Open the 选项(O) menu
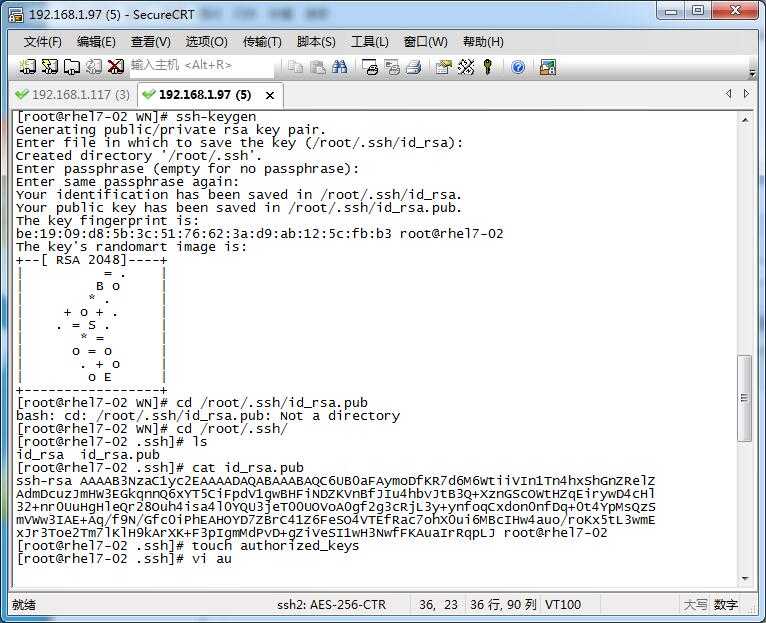The width and height of the screenshot is (766, 623). tap(206, 42)
